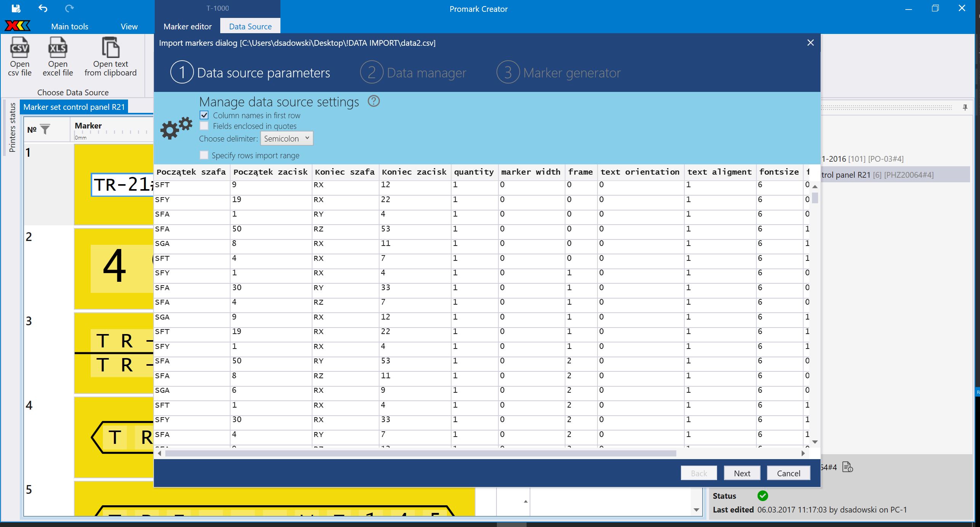
Task: Click the document icon beside 64#4
Action: coord(847,467)
